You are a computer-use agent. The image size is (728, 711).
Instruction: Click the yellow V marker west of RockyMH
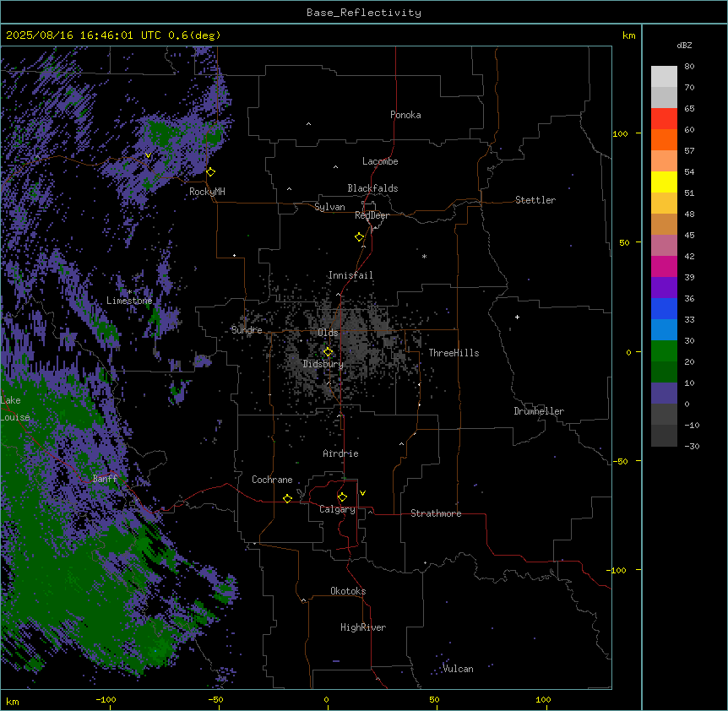(148, 155)
